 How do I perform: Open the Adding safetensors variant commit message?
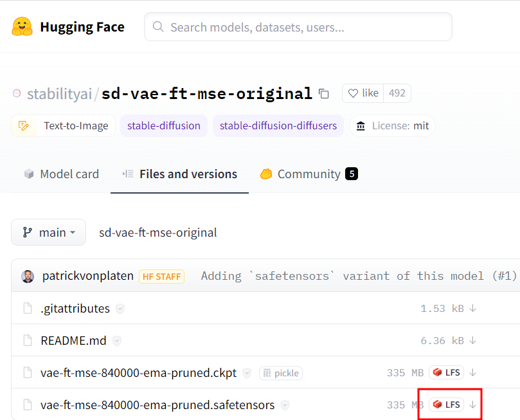359,276
